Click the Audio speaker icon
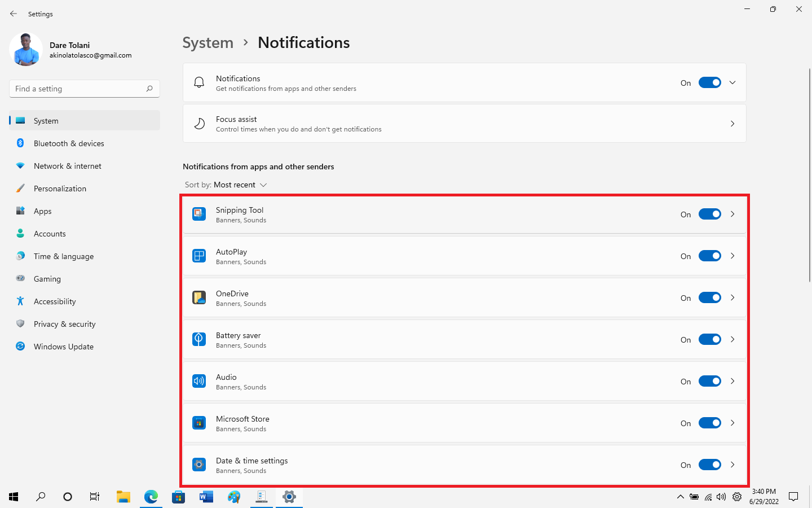 [x=199, y=381]
